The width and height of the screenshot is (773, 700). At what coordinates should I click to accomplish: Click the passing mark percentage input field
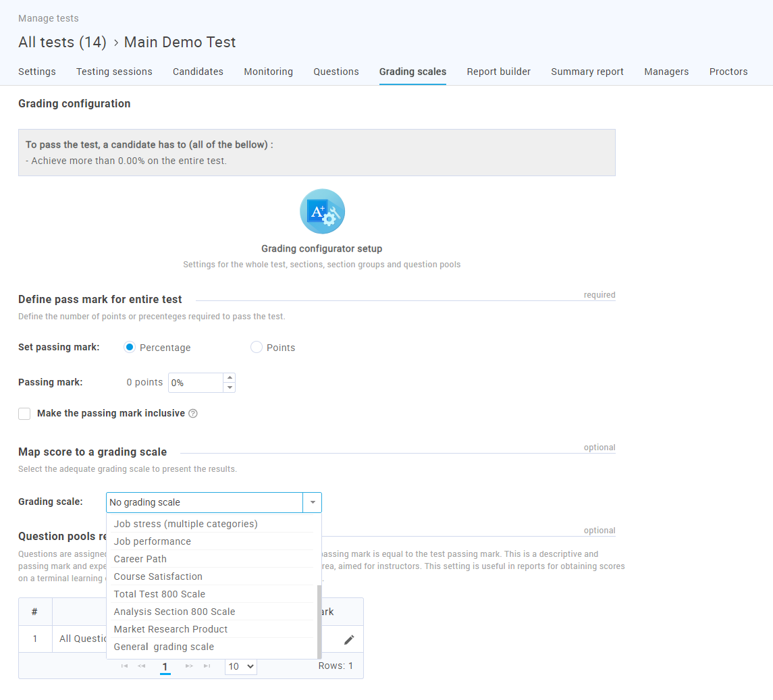(195, 383)
